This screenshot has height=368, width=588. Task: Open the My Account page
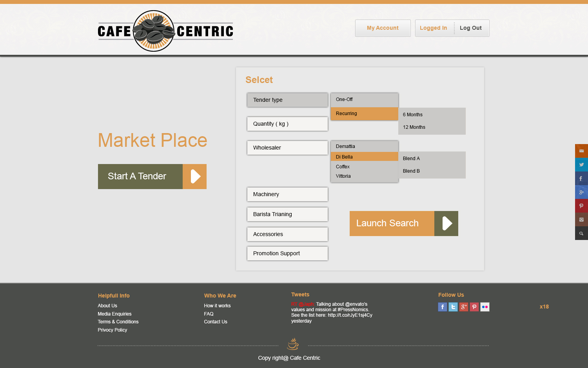pos(383,28)
